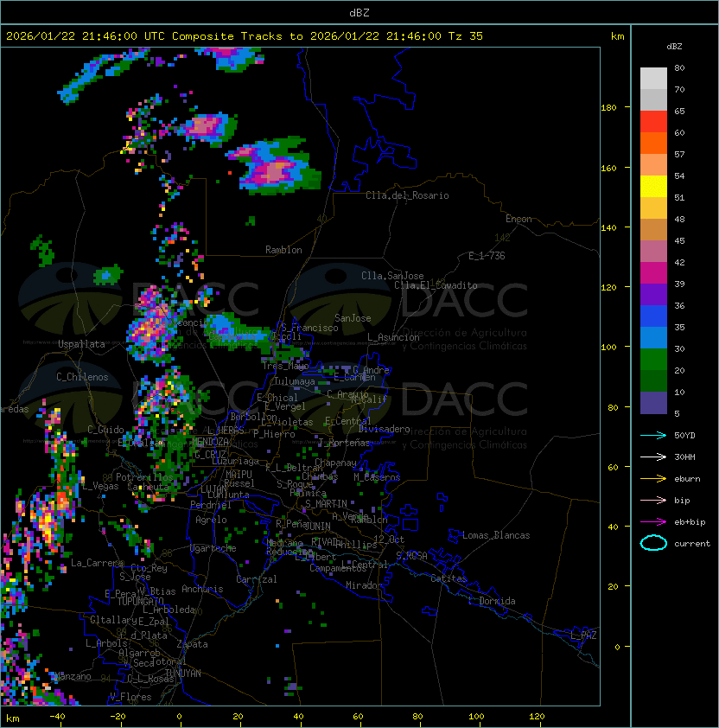Screen dimensions: 719x728
Task: Click the '57' value in dBZ legend
Action: 679,154
